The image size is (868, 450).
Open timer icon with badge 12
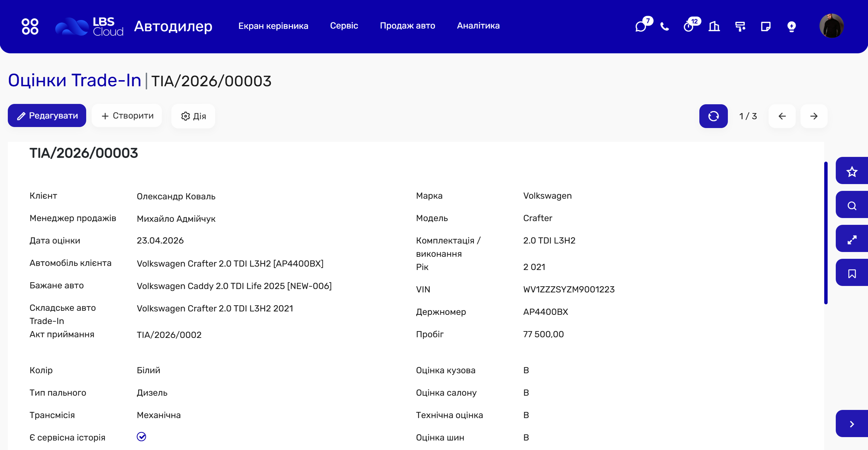point(689,26)
